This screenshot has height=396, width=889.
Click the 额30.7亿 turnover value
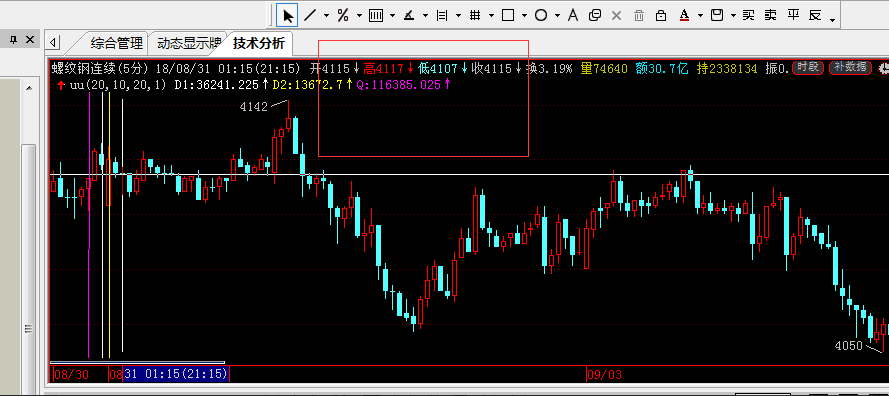coord(662,69)
